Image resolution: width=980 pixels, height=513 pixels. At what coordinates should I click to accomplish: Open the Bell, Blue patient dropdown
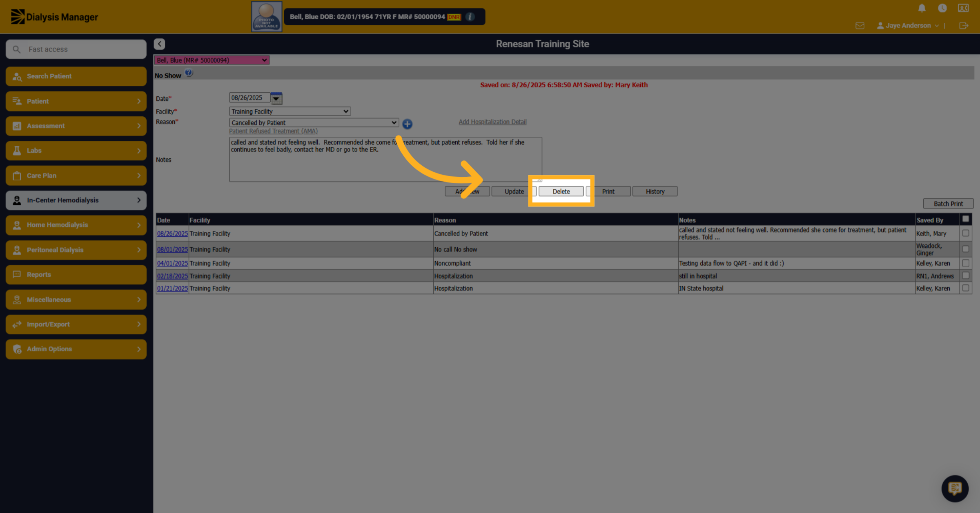(212, 60)
